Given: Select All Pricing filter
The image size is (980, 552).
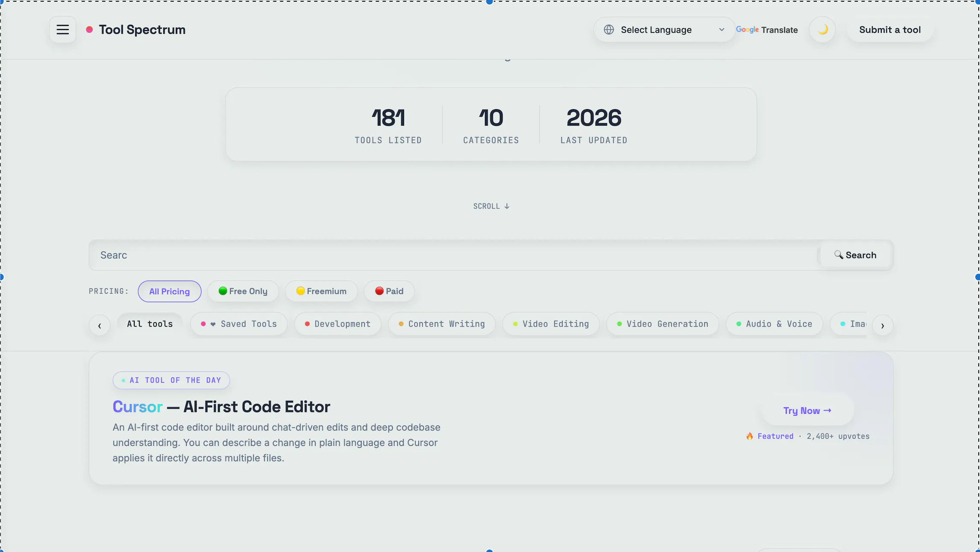Looking at the screenshot, I should pos(169,291).
